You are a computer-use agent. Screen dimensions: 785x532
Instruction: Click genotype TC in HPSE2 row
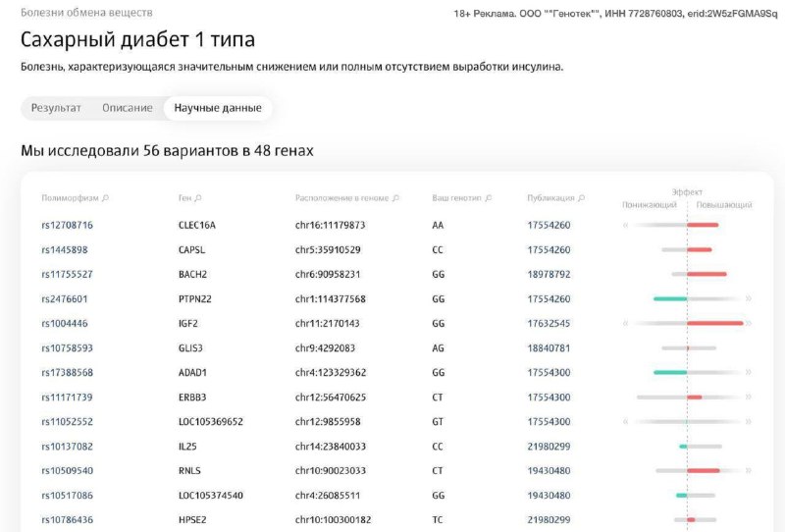coord(437,520)
